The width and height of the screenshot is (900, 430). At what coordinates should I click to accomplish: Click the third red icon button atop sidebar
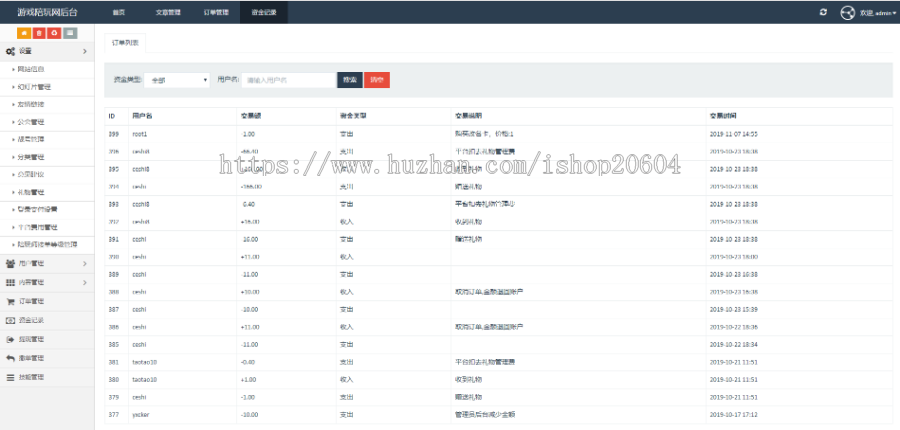pos(54,33)
